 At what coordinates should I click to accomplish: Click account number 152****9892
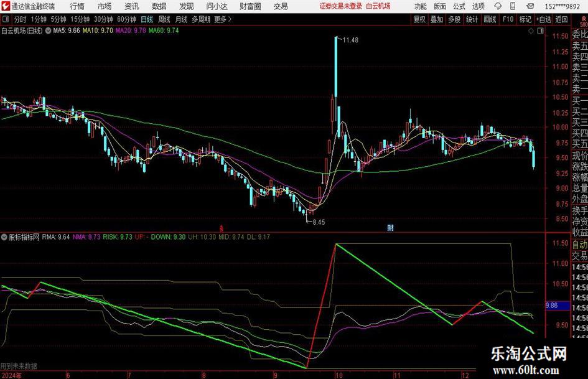562,6
